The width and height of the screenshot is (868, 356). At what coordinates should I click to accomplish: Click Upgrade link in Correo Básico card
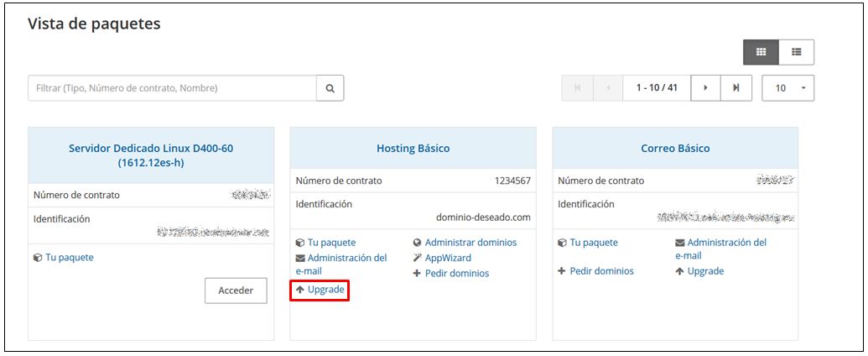tap(706, 271)
